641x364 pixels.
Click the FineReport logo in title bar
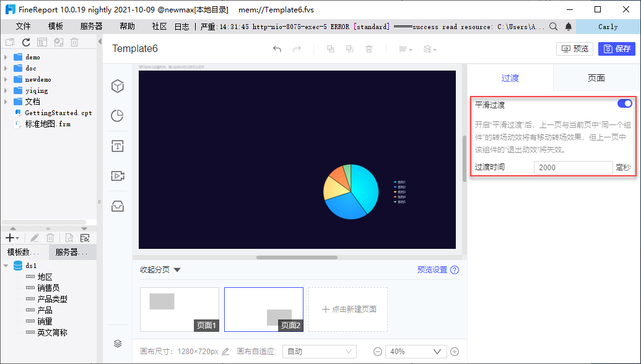[x=11, y=9]
